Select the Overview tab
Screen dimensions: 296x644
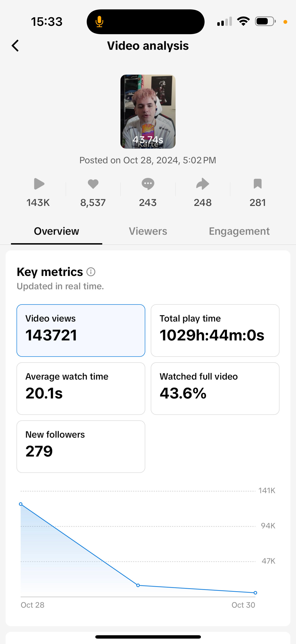pos(57,231)
